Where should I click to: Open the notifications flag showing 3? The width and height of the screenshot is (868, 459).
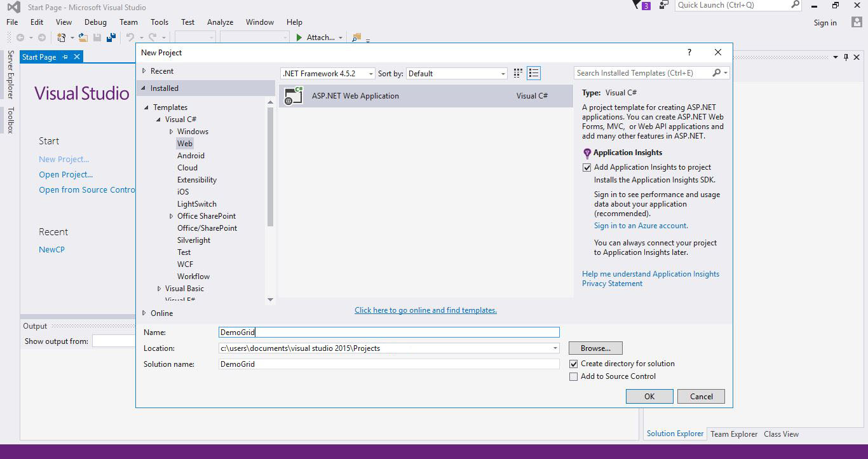642,5
